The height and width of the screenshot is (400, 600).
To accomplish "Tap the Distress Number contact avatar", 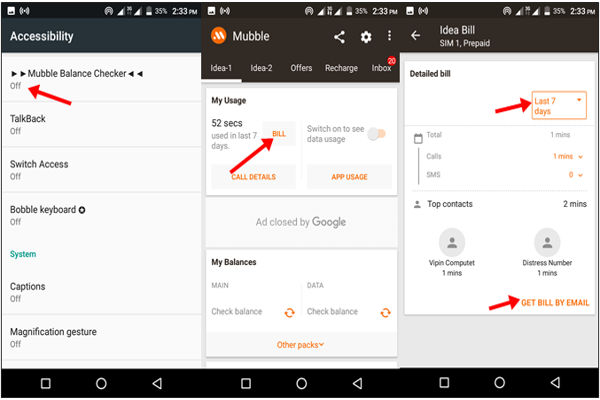I will tap(547, 242).
